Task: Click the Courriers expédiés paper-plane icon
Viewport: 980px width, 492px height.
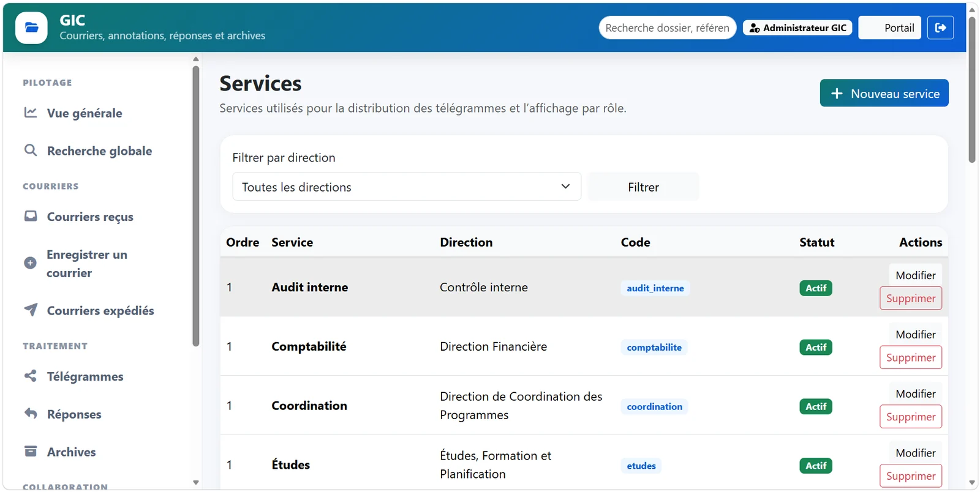Action: click(30, 310)
